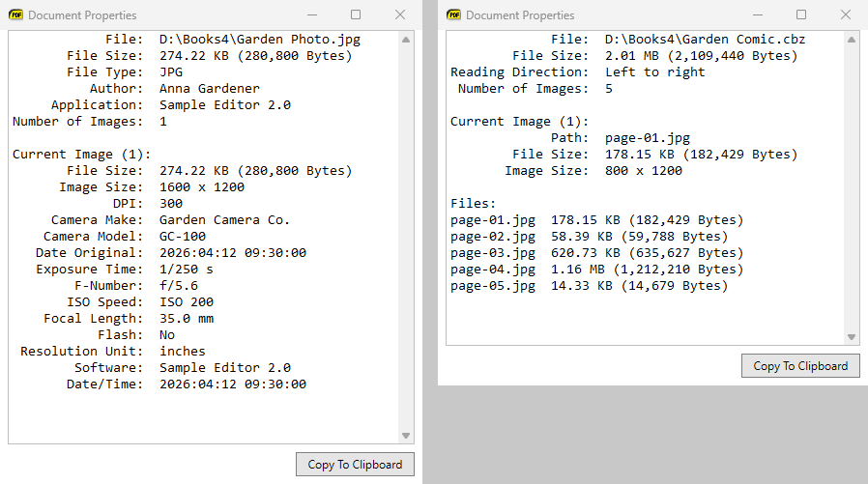
Task: Click file path D:\Books4\Garden Photo.jpg
Action: coord(260,40)
